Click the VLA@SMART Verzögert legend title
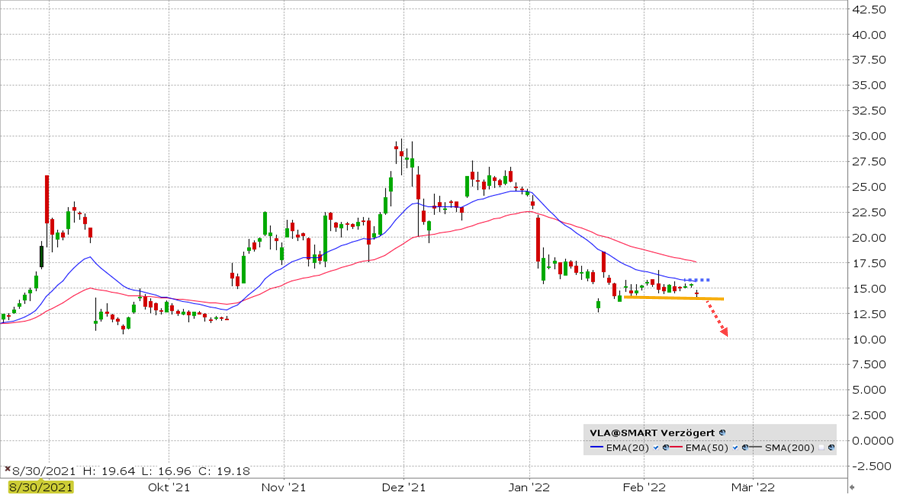 pyautogui.click(x=652, y=433)
